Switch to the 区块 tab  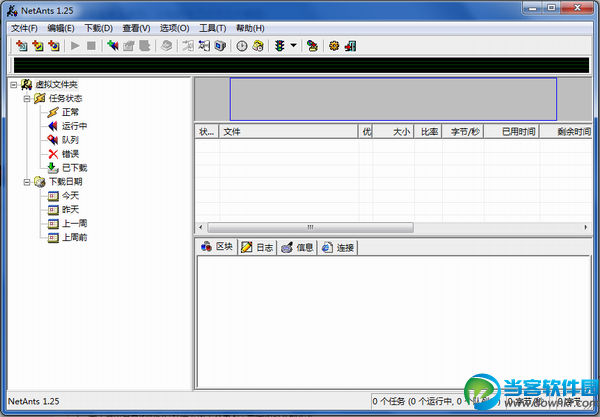(217, 247)
